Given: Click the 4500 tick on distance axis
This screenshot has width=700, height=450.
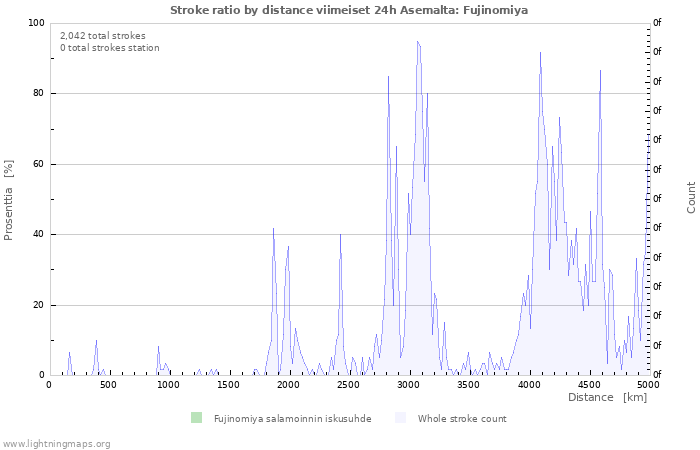Looking at the screenshot, I should (588, 385).
